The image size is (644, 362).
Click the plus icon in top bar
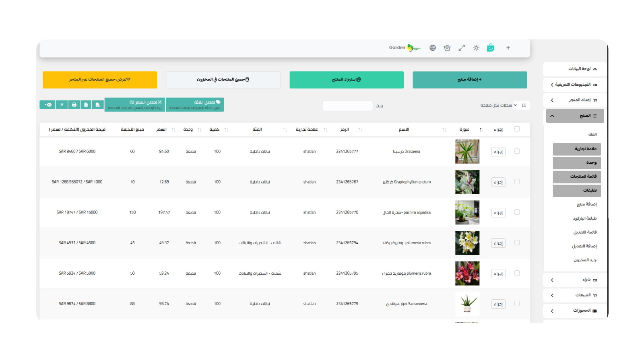pyautogui.click(x=508, y=48)
